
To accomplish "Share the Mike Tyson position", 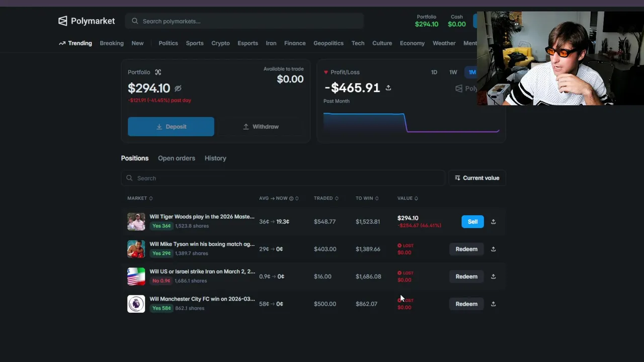I will click(493, 249).
